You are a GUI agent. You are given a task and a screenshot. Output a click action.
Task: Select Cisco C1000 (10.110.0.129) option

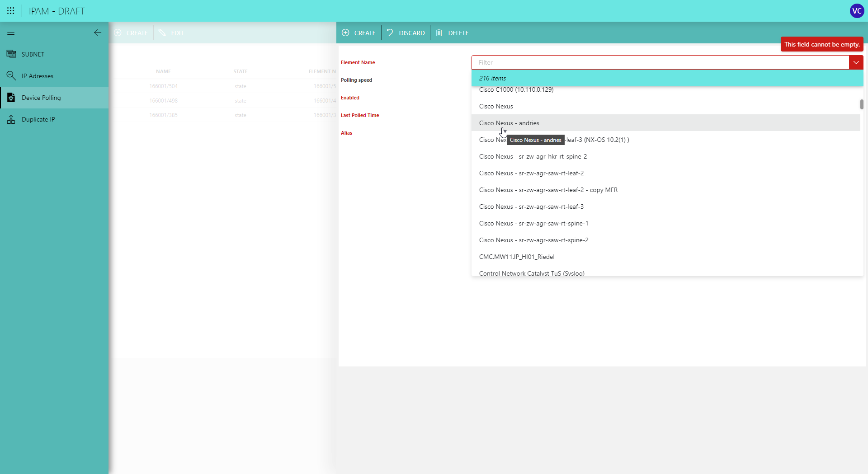point(665,90)
